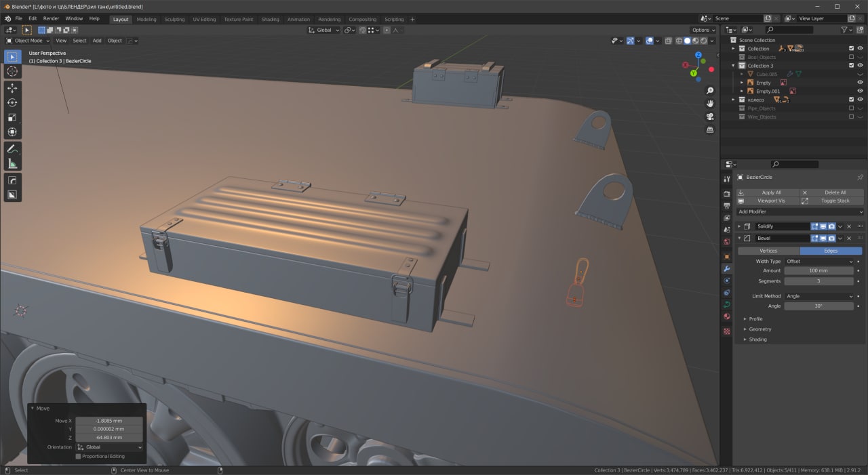This screenshot has width=868, height=475.
Task: Click the Delete All button
Action: [832, 192]
